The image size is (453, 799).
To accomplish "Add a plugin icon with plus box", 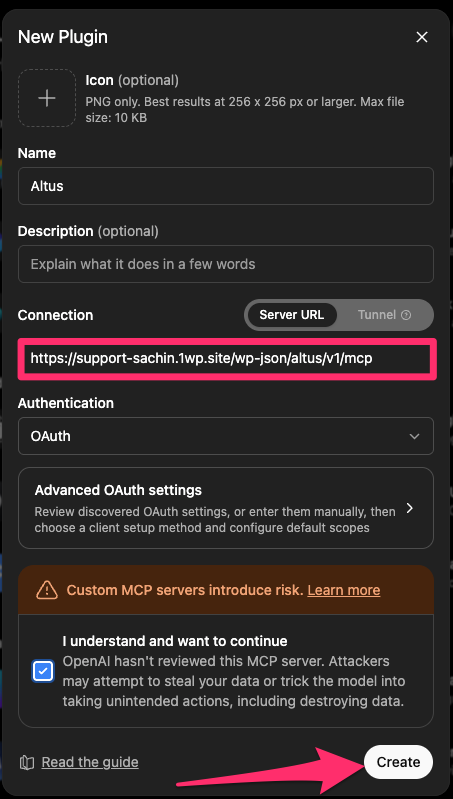I will [47, 98].
